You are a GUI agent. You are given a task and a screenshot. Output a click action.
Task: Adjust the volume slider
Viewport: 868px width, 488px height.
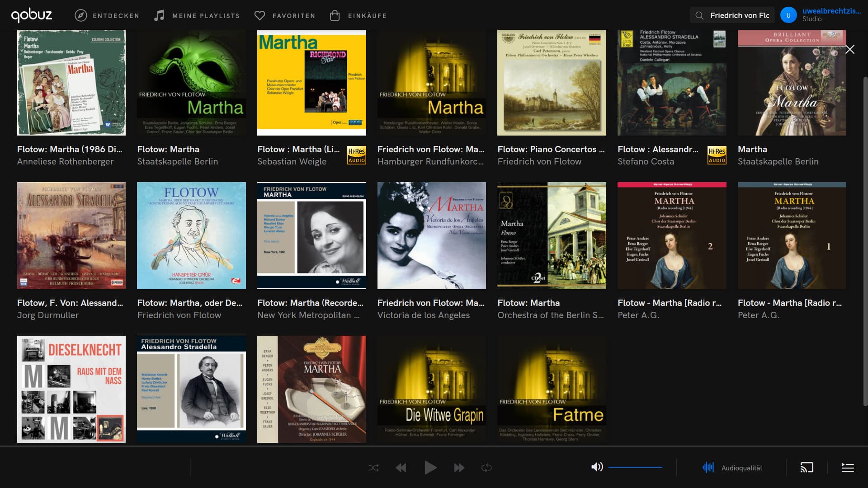tap(635, 467)
